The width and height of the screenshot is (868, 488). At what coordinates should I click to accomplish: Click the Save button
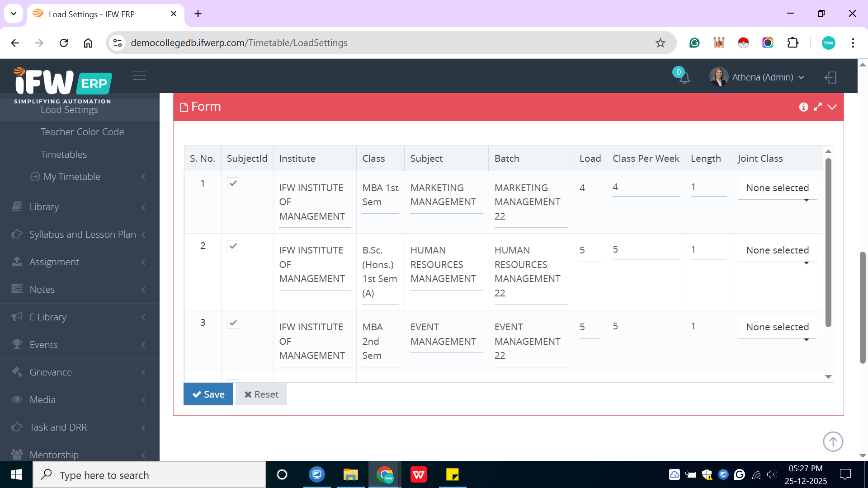click(x=208, y=394)
